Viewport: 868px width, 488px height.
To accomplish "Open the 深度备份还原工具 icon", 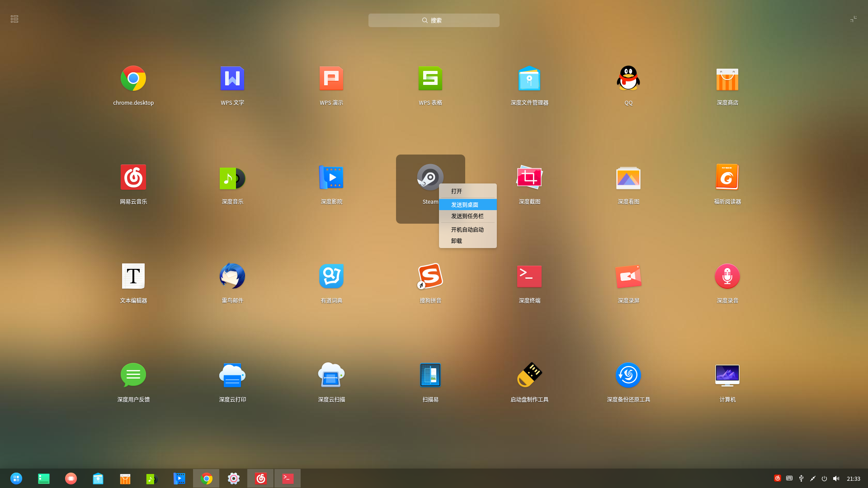I will (628, 375).
